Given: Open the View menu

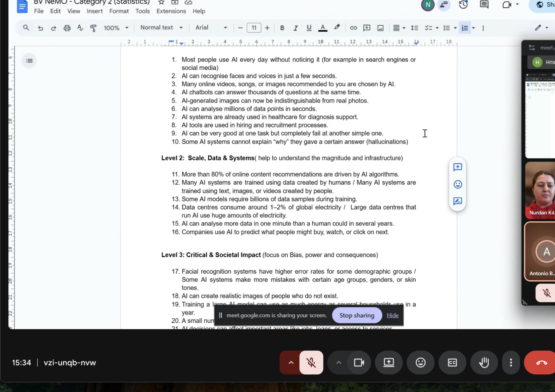Looking at the screenshot, I should 74,11.
